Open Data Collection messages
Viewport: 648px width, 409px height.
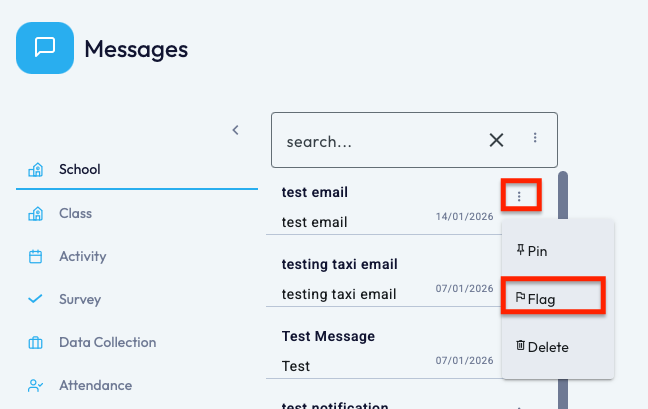(107, 342)
